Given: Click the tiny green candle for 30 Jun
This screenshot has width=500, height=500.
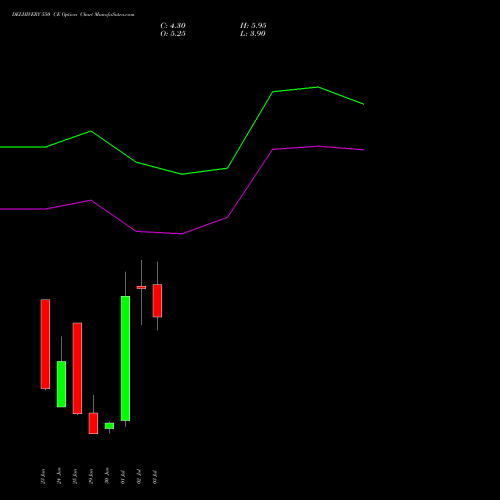Looking at the screenshot, I should coord(109,426).
